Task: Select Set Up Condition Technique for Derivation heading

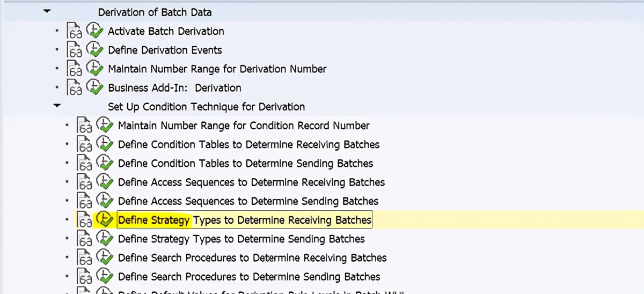Action: (x=206, y=107)
